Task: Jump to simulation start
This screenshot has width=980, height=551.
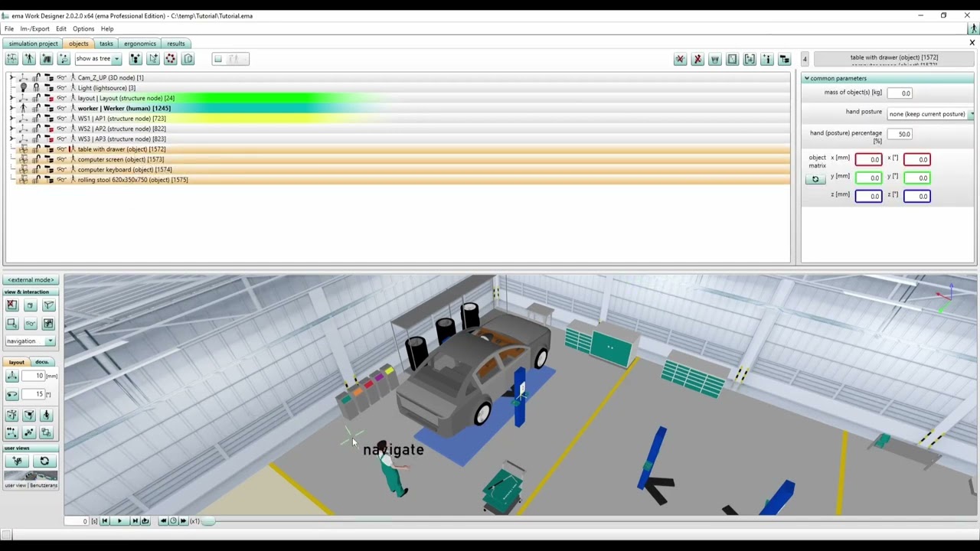Action: [104, 521]
